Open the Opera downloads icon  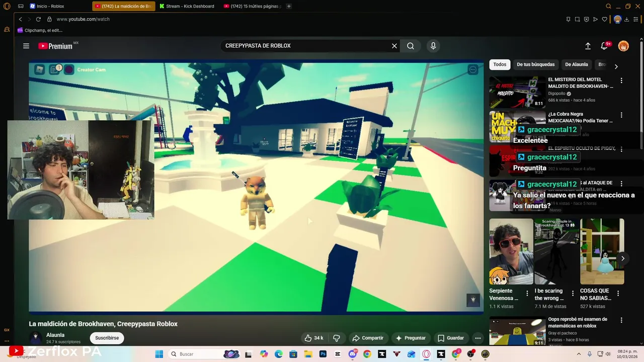627,19
